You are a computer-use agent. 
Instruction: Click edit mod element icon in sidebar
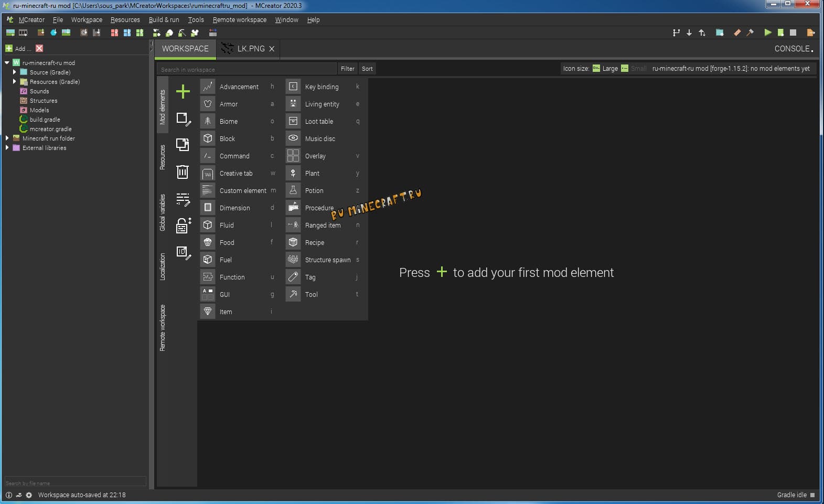coord(183,119)
